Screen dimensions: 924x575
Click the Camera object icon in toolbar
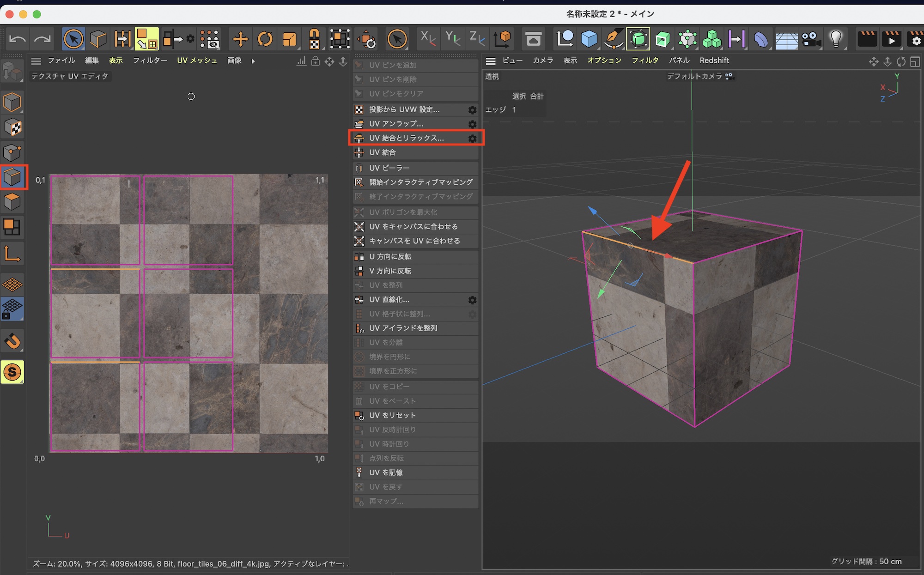pyautogui.click(x=811, y=39)
